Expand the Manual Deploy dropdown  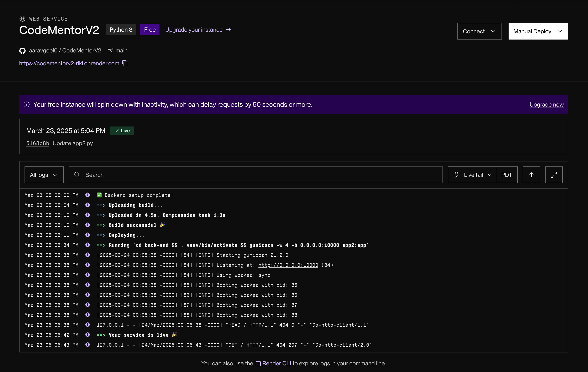point(538,31)
